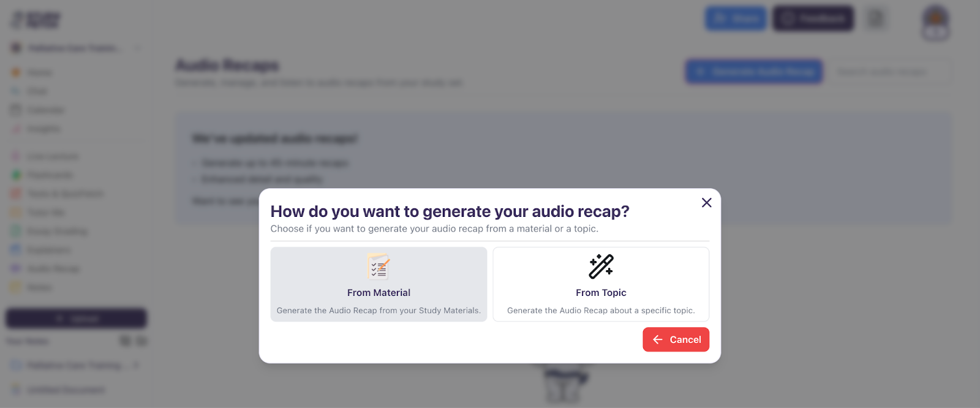Image resolution: width=980 pixels, height=408 pixels.
Task: Open the Home item in the sidebar
Action: coord(16,72)
